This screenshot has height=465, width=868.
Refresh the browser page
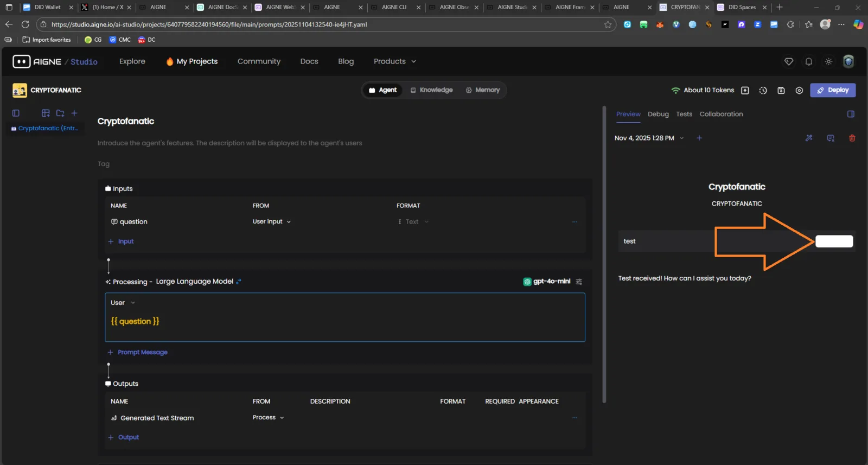click(x=25, y=24)
